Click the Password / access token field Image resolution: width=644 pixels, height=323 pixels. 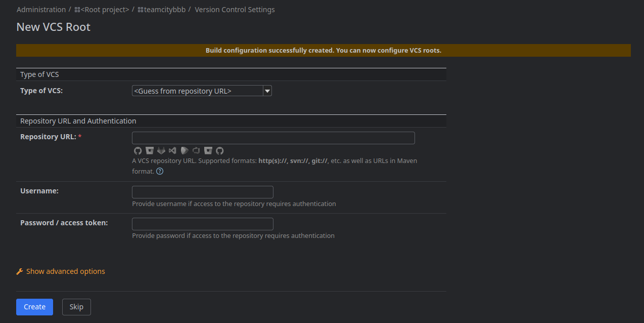pyautogui.click(x=202, y=224)
